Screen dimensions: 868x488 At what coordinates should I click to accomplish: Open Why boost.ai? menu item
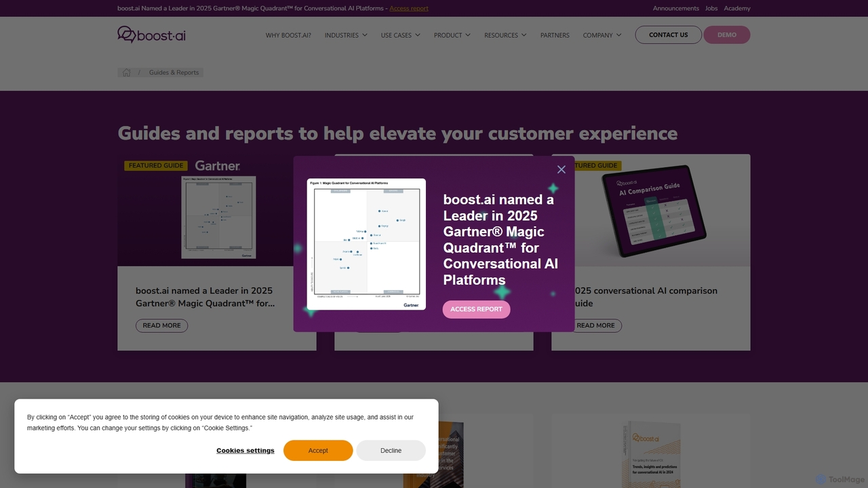288,35
